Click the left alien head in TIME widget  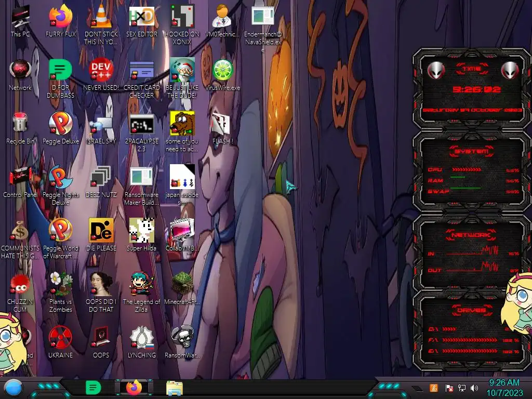pos(436,70)
